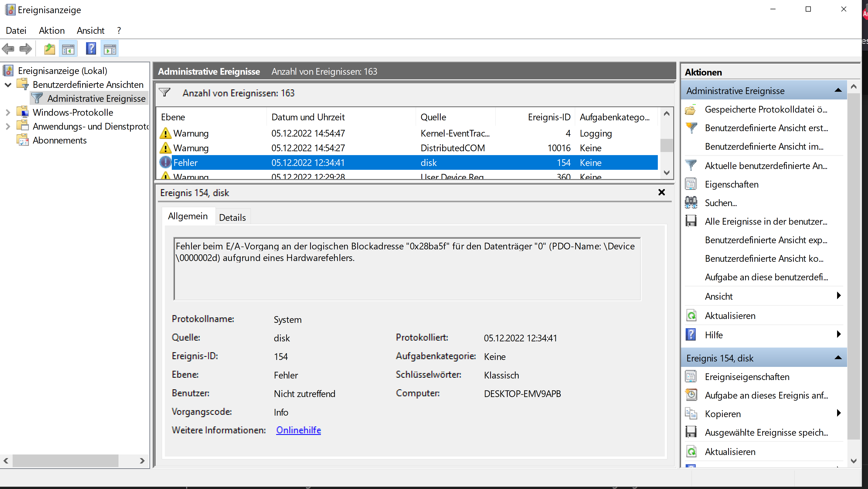868x489 pixels.
Task: Click the forward arrow toolbar icon
Action: pos(25,49)
